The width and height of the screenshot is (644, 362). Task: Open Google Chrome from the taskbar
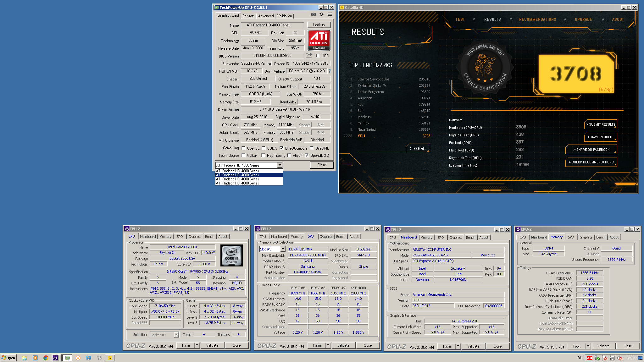46,358
